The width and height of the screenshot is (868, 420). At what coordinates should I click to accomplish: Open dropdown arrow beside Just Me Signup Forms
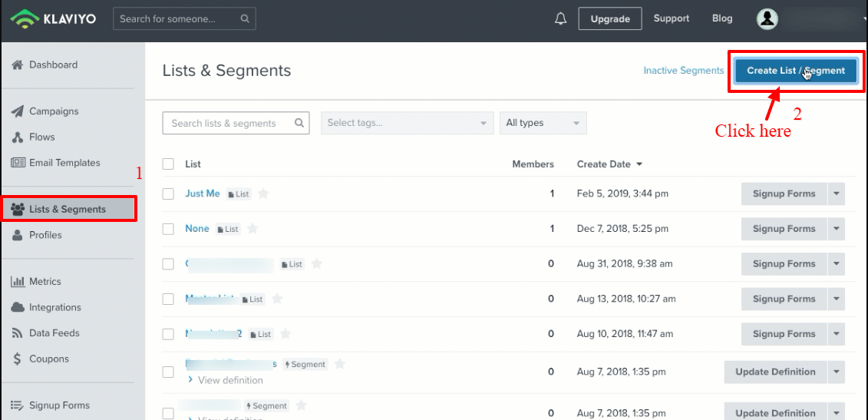[x=837, y=194]
